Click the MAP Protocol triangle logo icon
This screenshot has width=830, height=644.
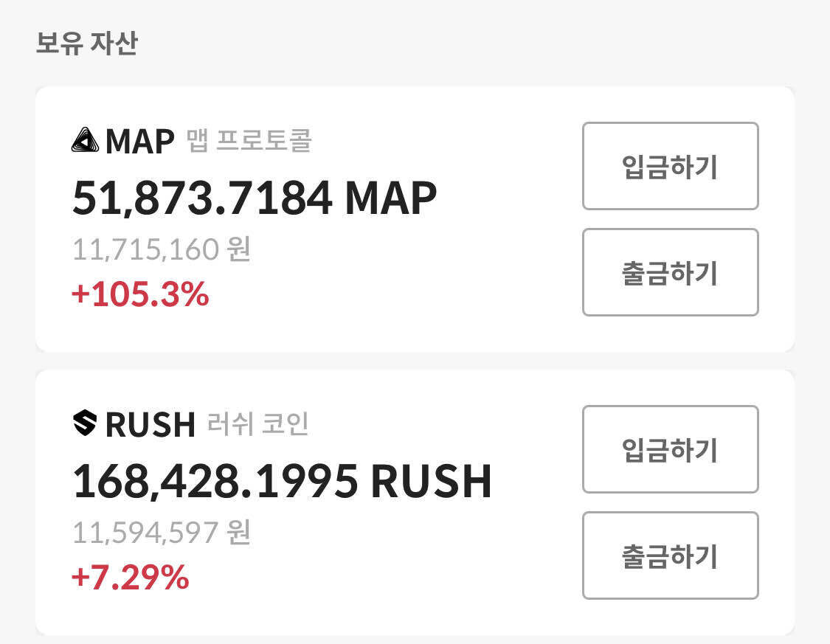pos(86,140)
